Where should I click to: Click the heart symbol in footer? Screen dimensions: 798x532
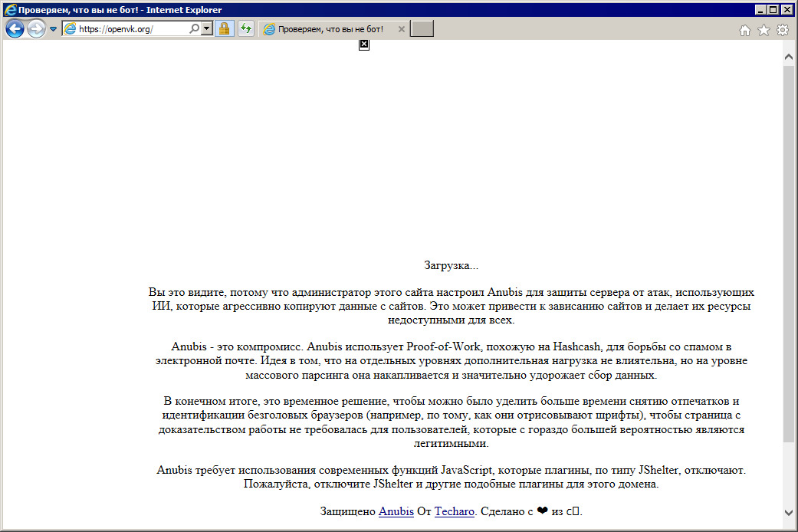point(542,511)
